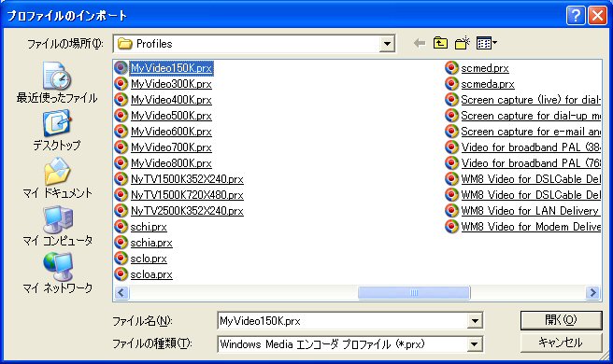Select file MyVideo600K.prx
This screenshot has height=364, width=613.
pyautogui.click(x=171, y=132)
